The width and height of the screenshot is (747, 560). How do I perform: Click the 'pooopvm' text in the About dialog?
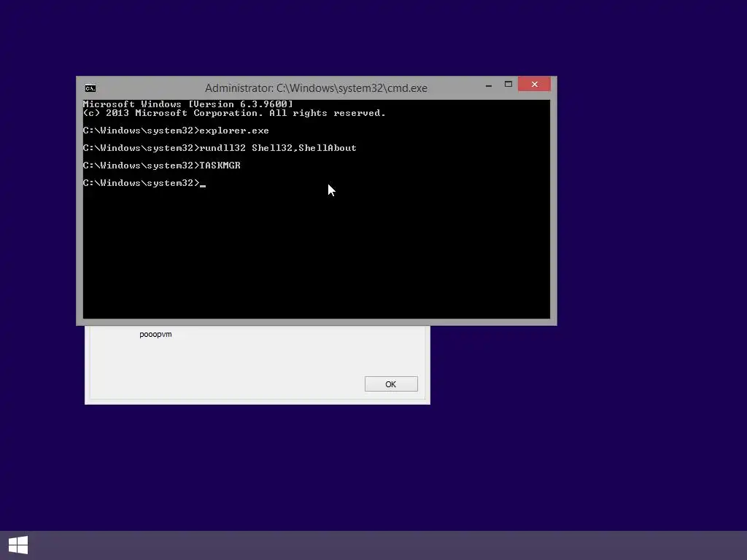click(x=155, y=334)
